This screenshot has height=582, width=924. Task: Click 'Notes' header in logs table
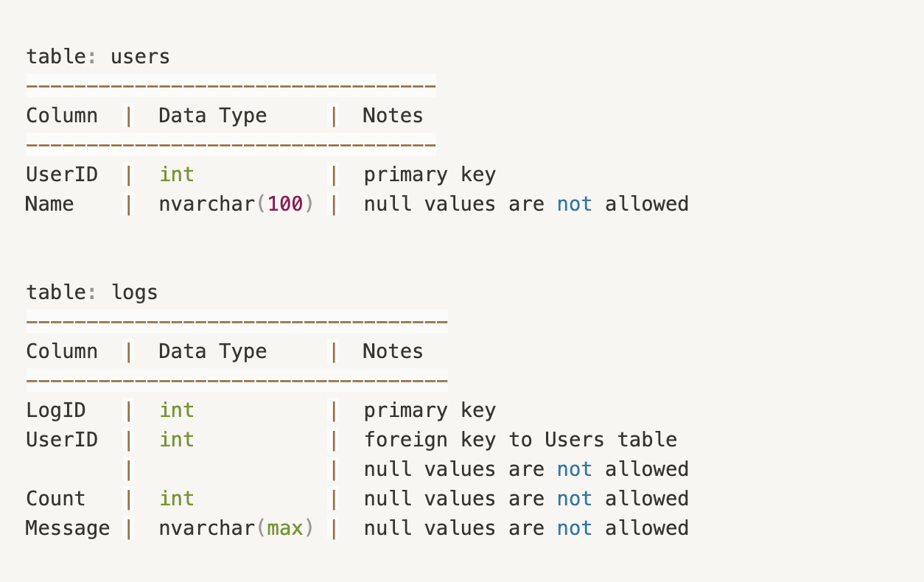pyautogui.click(x=393, y=351)
